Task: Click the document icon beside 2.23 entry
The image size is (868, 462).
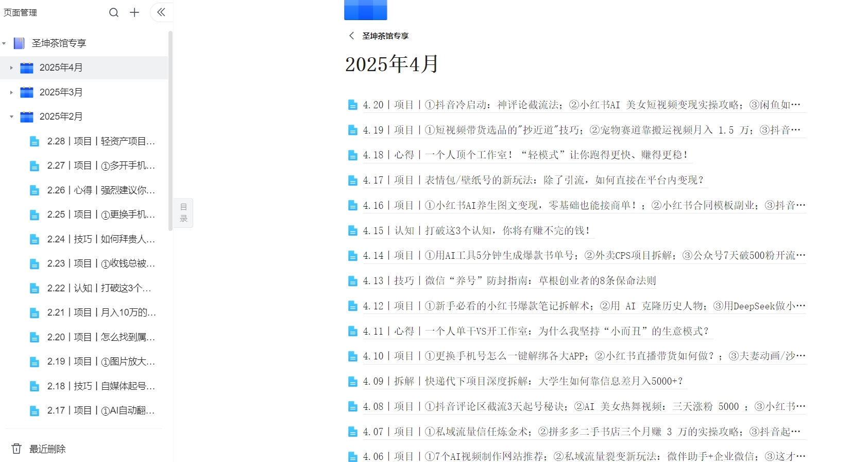Action: coord(35,264)
